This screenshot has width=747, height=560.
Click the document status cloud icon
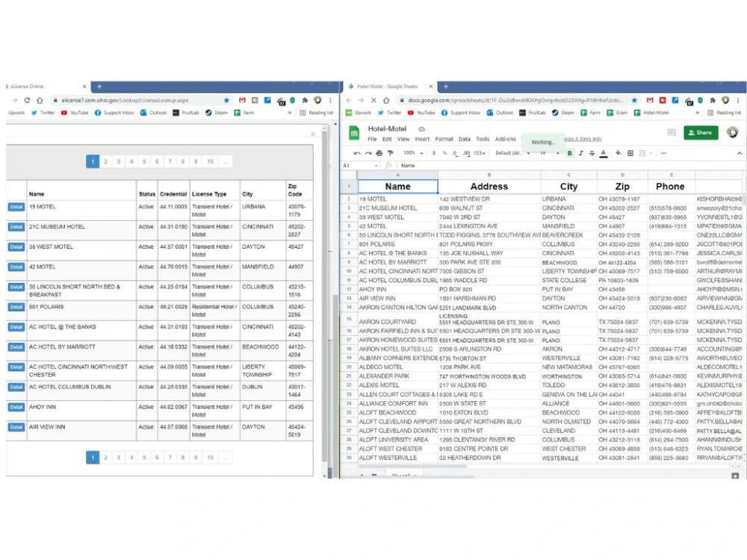point(421,129)
